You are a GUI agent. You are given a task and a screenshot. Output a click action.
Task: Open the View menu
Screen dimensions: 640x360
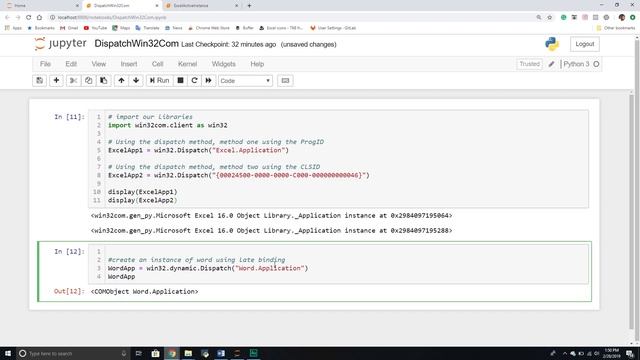99,64
